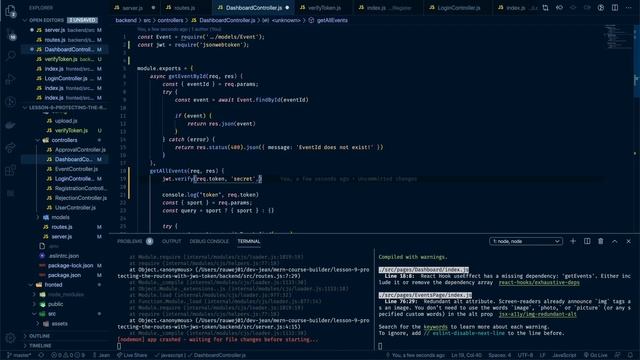Click the 'controllers' breadcrumb

pos(170,20)
